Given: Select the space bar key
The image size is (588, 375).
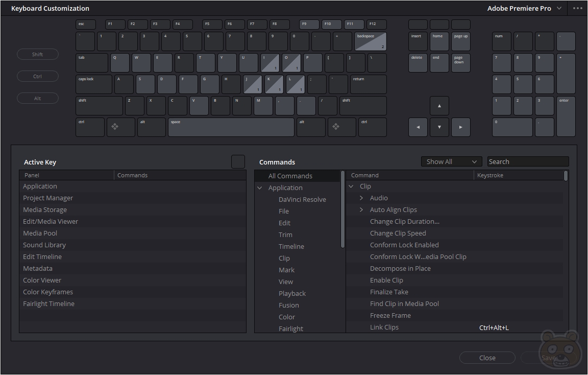Looking at the screenshot, I should (231, 127).
